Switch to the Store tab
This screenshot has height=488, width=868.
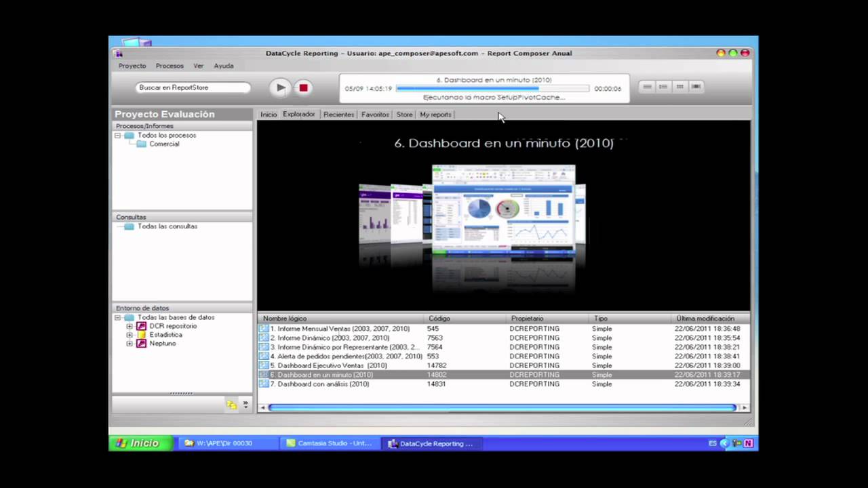pos(404,115)
